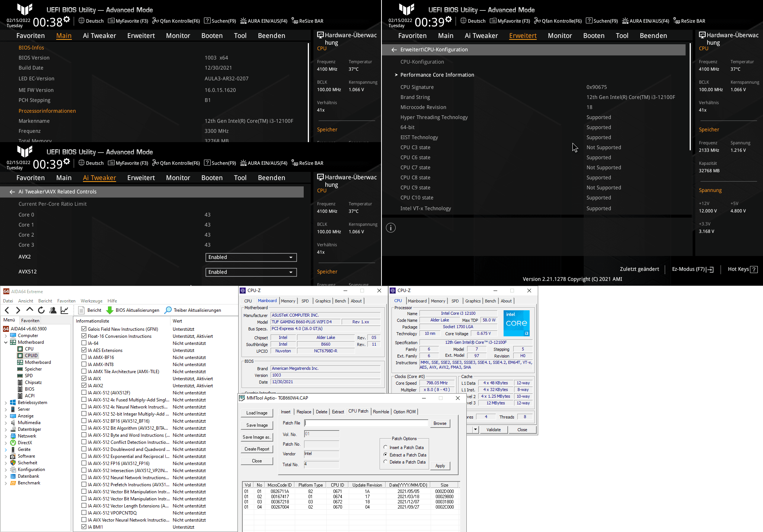
Task: Click the Treiber Aktualisierungen magnifier icon
Action: click(168, 310)
